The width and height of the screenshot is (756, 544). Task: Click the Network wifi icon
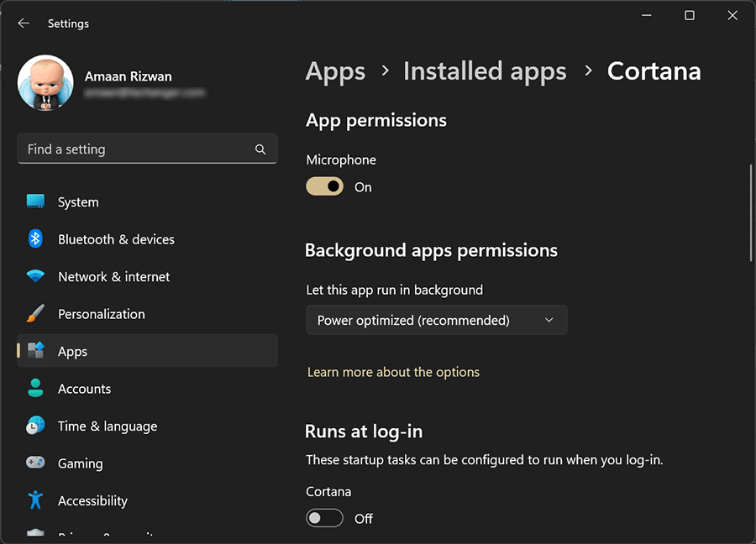point(35,276)
